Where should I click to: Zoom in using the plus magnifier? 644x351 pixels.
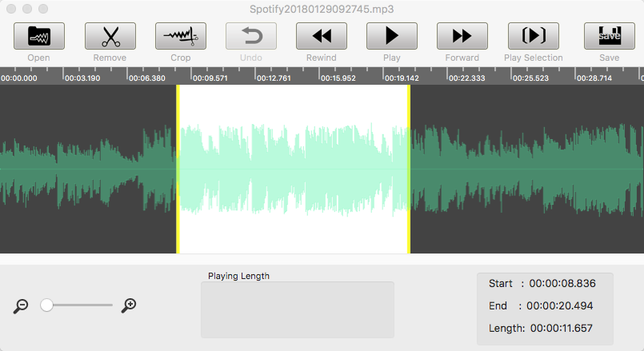click(x=129, y=305)
